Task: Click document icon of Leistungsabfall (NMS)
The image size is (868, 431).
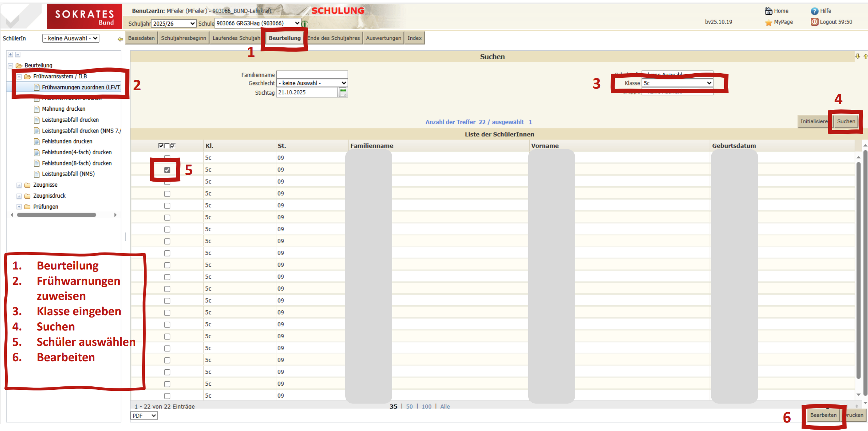Action: (x=37, y=174)
